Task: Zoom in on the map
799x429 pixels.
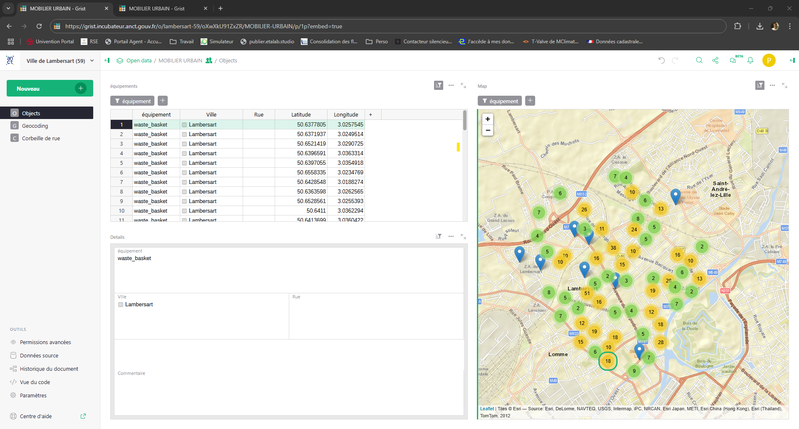Action: pos(487,119)
